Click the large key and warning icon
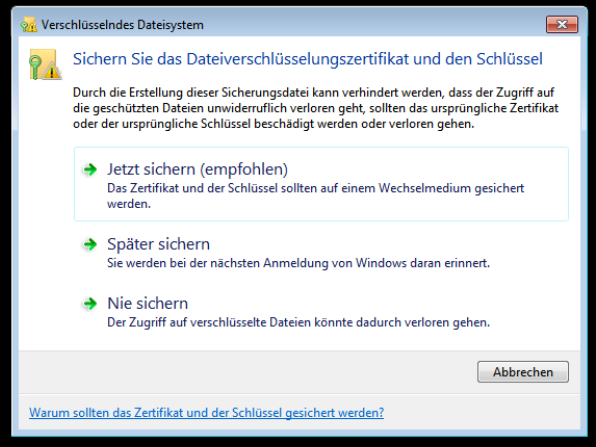Viewport: 596px width, 447px height. coord(45,64)
